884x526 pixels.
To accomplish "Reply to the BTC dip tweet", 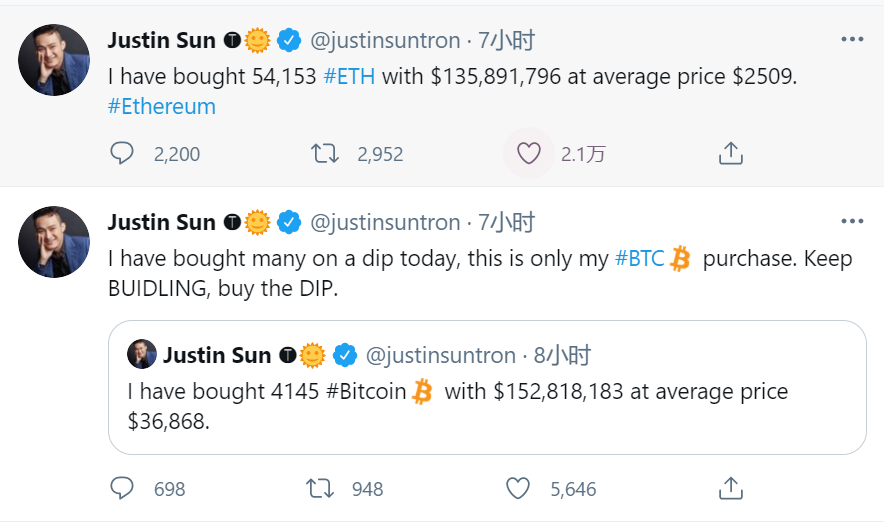I will click(122, 488).
